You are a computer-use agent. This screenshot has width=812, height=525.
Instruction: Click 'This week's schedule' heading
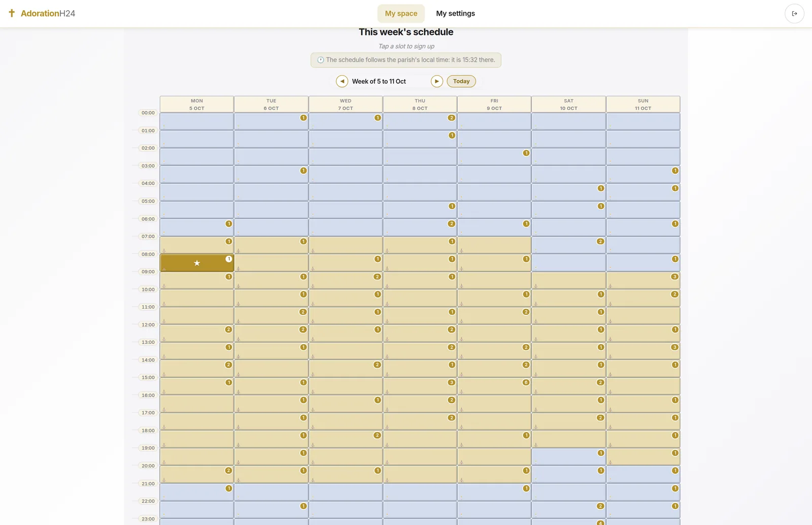click(x=406, y=32)
